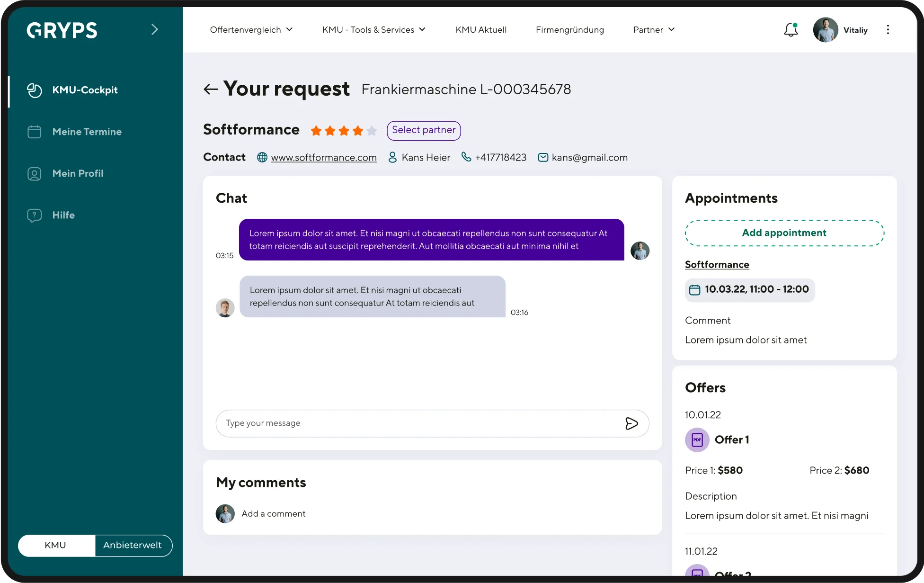This screenshot has height=583, width=924.
Task: Click the Meine Termine calendar icon
Action: pyautogui.click(x=35, y=132)
